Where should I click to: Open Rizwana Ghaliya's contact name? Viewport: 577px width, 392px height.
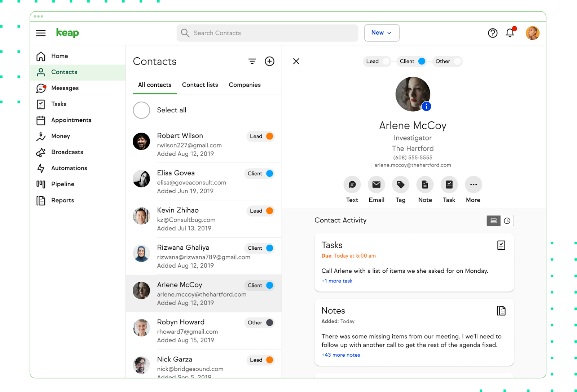183,248
